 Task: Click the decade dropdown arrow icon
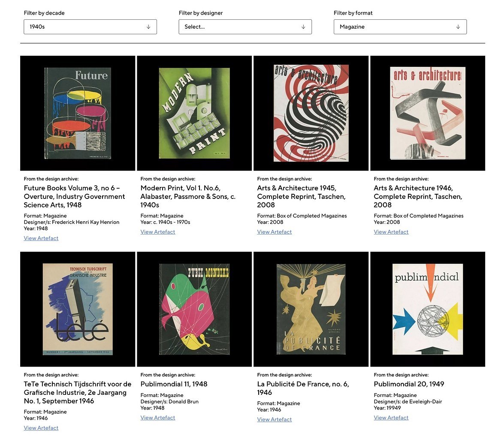148,27
